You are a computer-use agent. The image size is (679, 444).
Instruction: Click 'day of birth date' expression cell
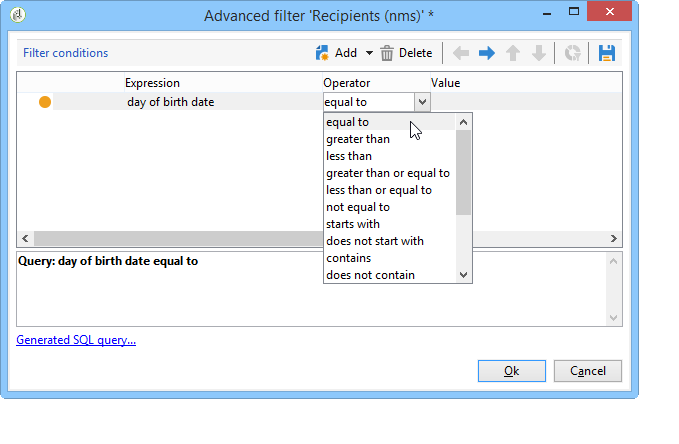click(x=170, y=101)
